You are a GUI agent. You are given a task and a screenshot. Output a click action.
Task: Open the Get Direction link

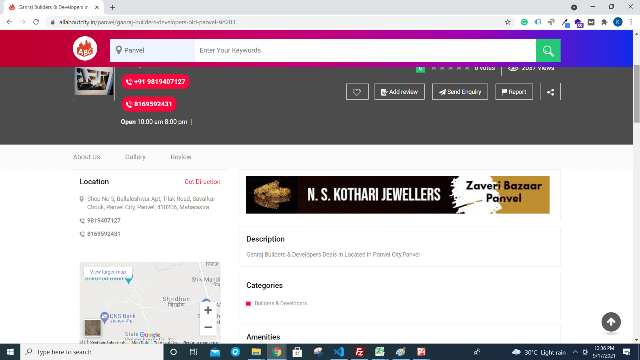[202, 182]
